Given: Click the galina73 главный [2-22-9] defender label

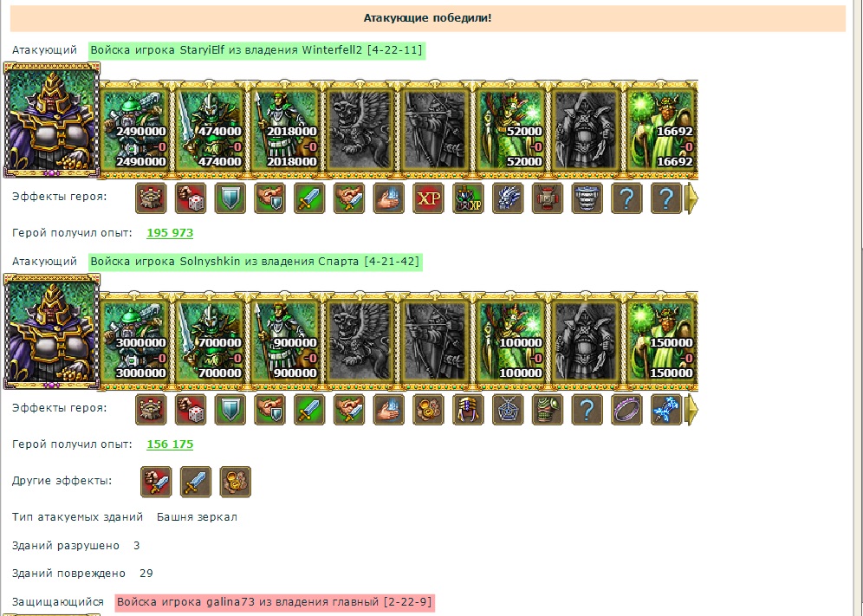Looking at the screenshot, I should pos(275,602).
